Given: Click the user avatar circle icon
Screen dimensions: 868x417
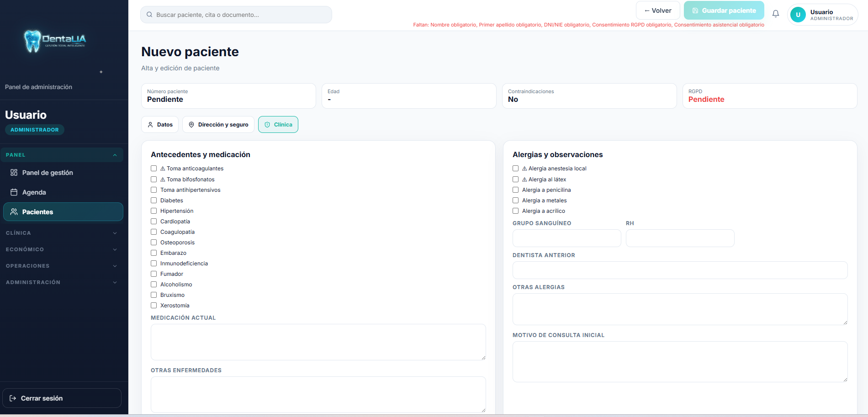Looking at the screenshot, I should 798,15.
